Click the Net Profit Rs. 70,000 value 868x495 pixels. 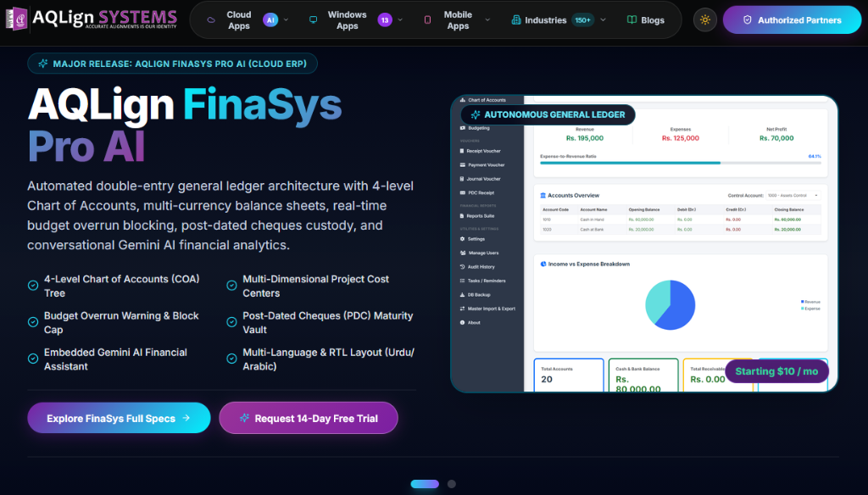(x=776, y=138)
